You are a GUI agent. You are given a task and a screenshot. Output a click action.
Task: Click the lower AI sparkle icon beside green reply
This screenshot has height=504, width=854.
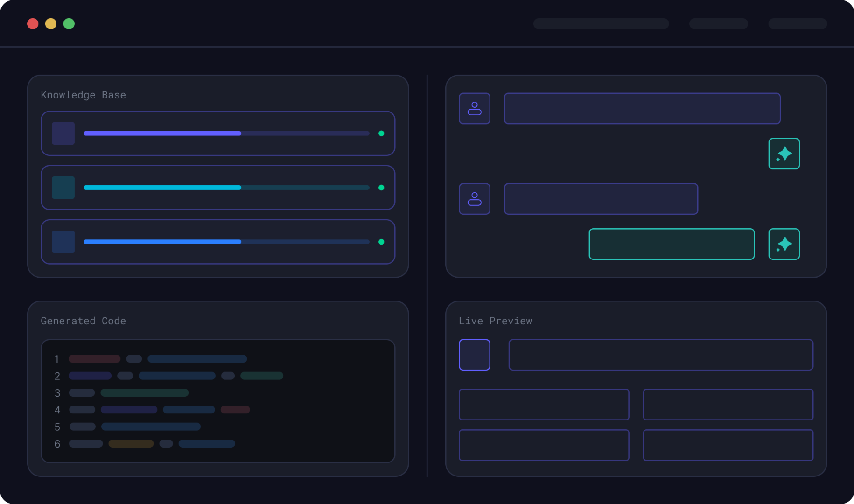784,244
